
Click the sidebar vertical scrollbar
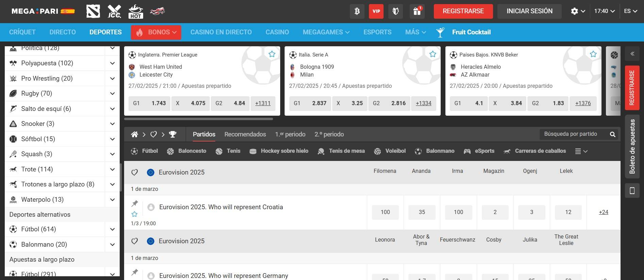point(121,177)
